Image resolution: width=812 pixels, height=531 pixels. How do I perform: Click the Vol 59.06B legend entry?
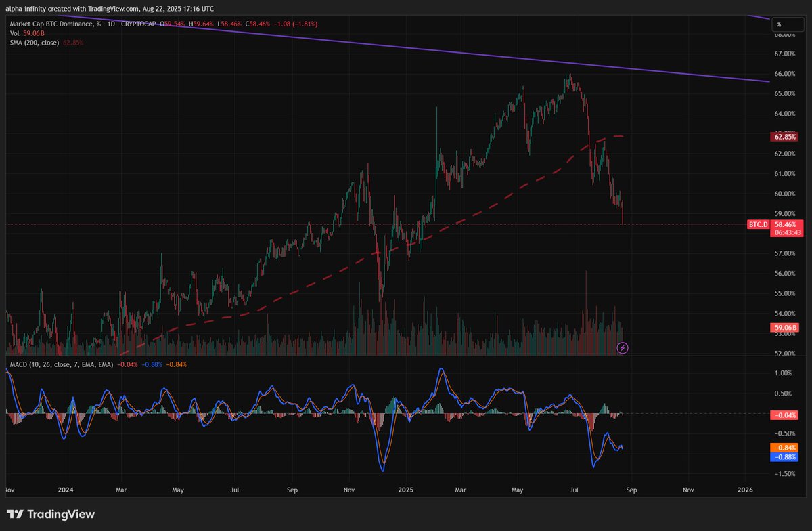tap(26, 33)
